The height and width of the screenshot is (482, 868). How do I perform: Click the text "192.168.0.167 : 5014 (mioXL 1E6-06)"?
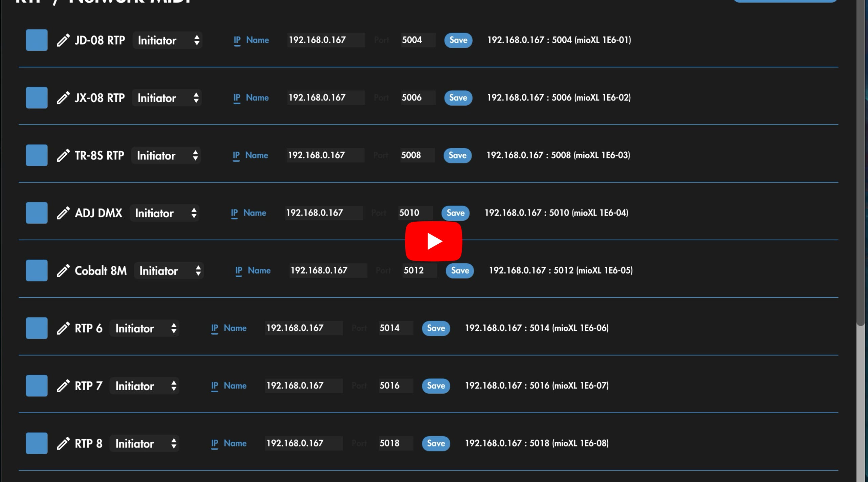point(537,328)
